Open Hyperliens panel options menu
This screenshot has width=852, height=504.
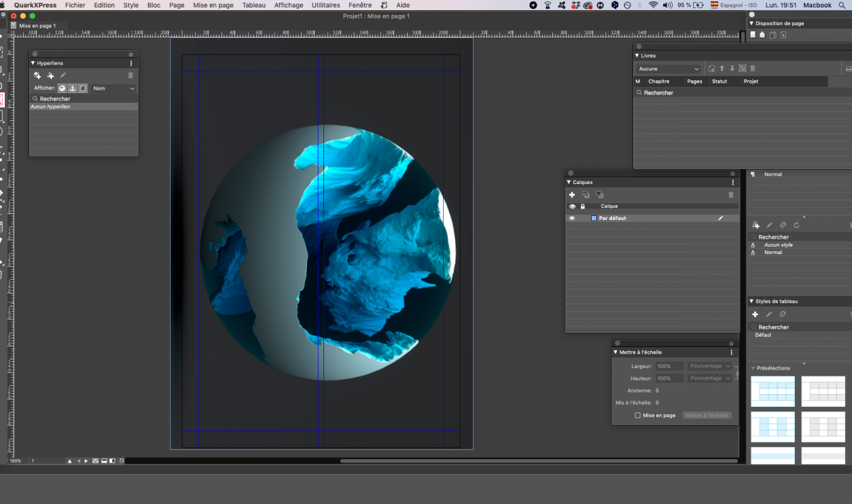coord(131,63)
